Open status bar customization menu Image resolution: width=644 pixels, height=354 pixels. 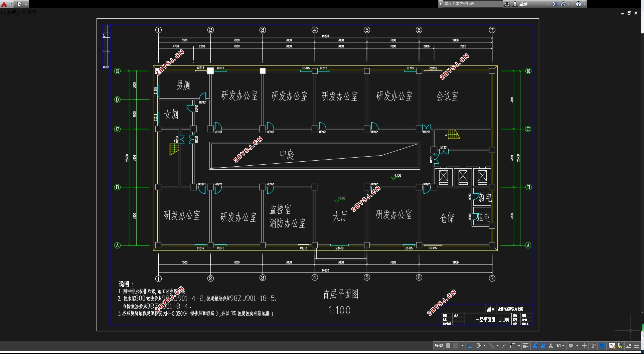(637, 346)
